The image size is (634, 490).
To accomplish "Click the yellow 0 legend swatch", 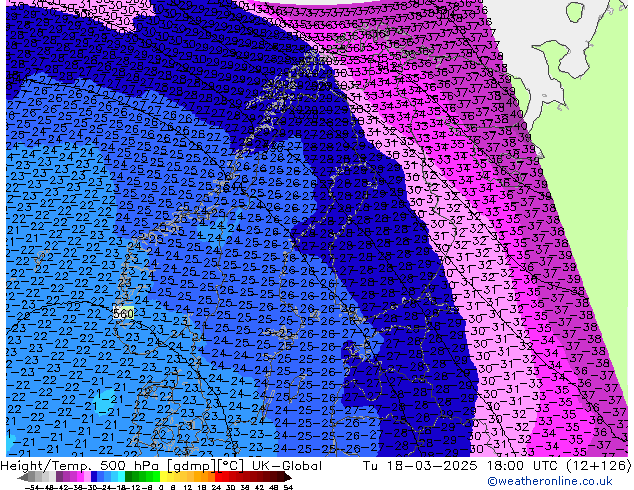I will click(x=163, y=476).
